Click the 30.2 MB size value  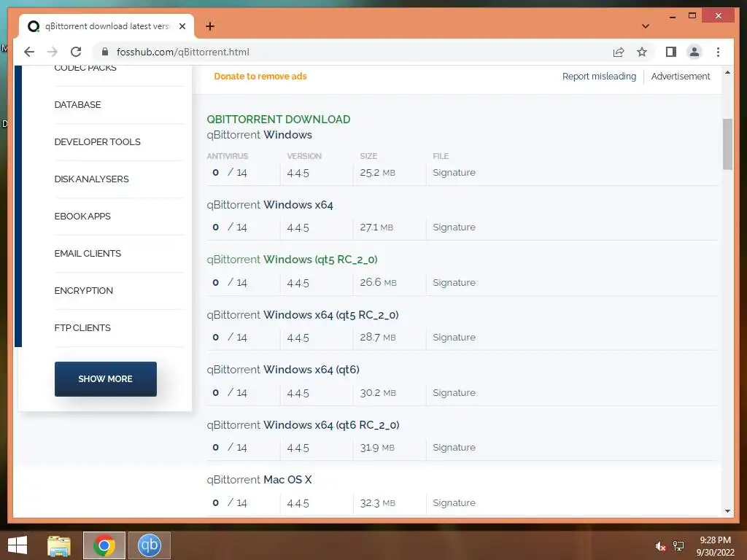(378, 393)
